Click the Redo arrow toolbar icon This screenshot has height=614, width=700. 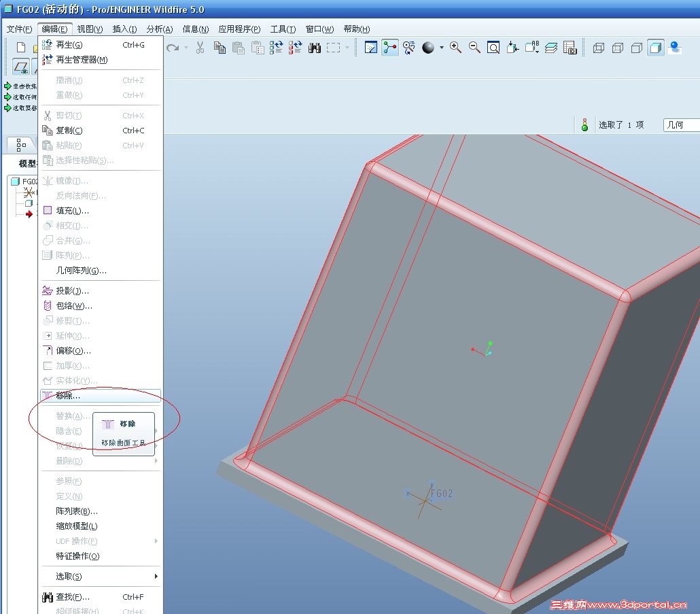point(173,48)
